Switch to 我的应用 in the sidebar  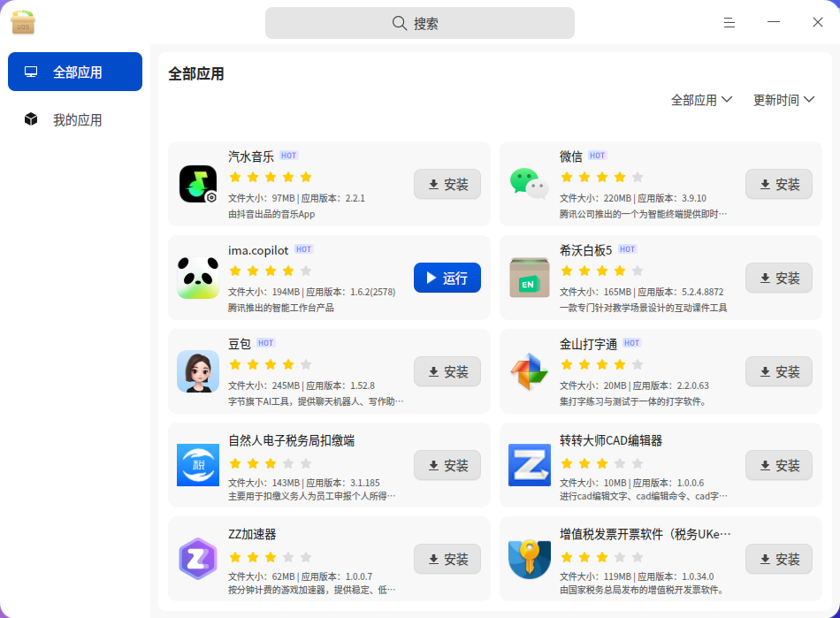click(x=75, y=119)
